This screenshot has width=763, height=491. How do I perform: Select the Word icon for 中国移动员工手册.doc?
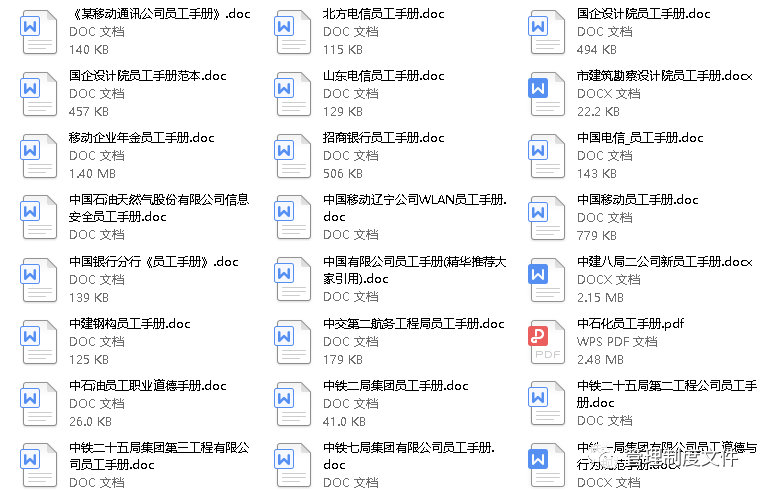point(547,218)
